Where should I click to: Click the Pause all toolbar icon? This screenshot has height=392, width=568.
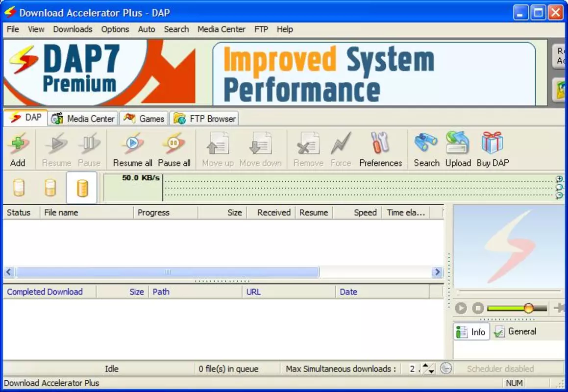(x=174, y=149)
